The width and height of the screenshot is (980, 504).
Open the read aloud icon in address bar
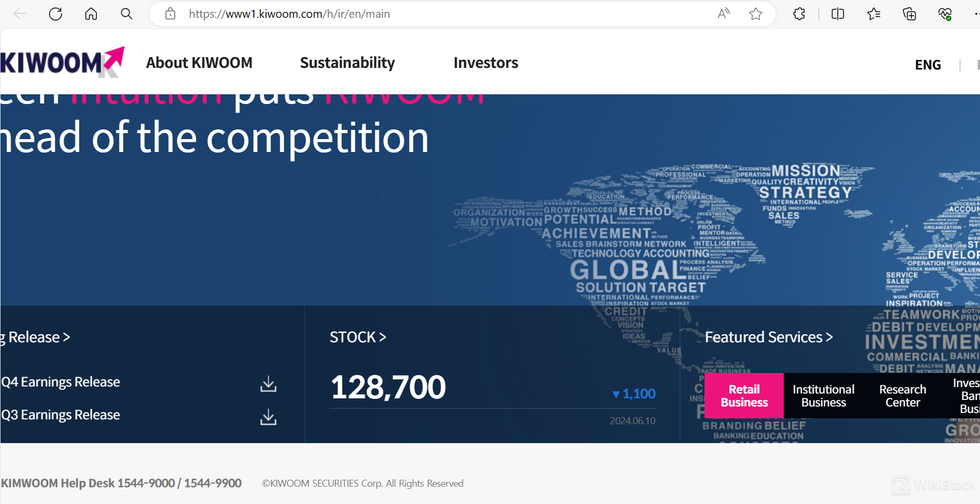[x=723, y=14]
